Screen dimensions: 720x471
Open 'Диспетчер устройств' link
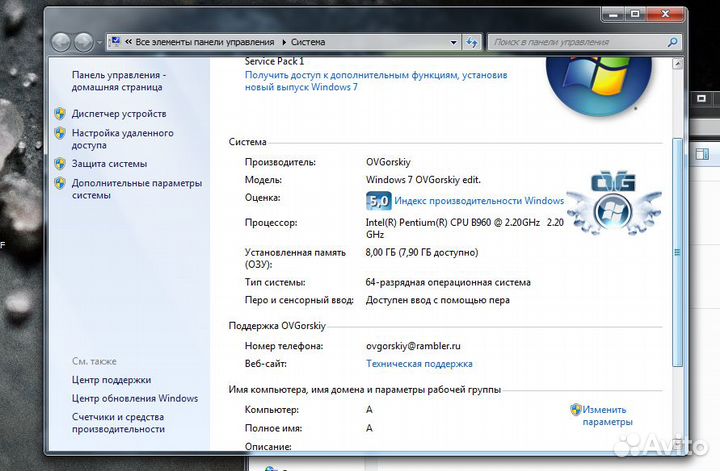click(x=119, y=114)
